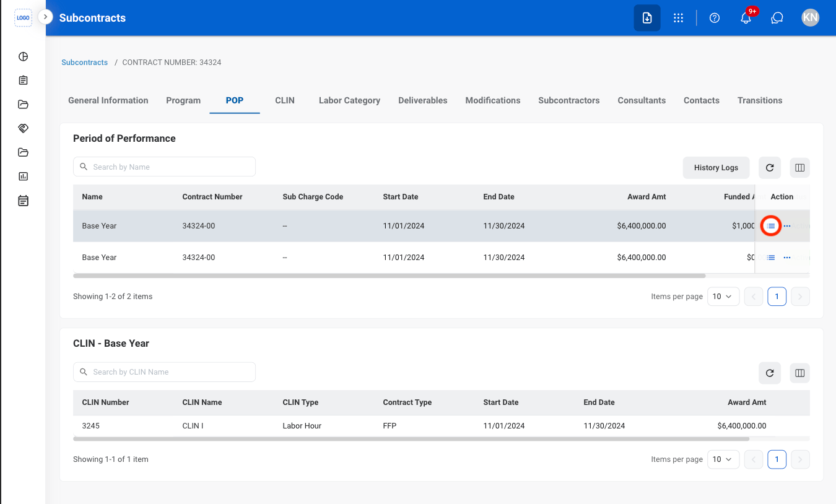Viewport: 836px width, 504px height.
Task: Focus the Search by Name field
Action: 164,167
